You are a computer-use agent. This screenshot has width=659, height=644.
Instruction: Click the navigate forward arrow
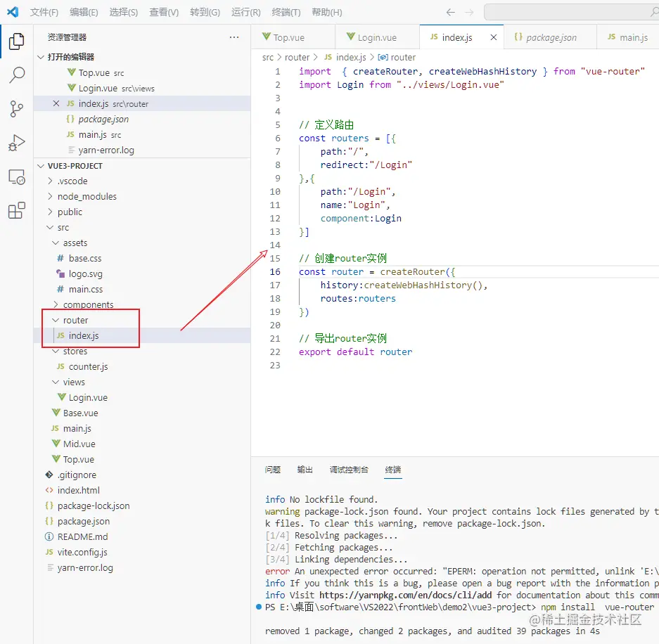[469, 12]
